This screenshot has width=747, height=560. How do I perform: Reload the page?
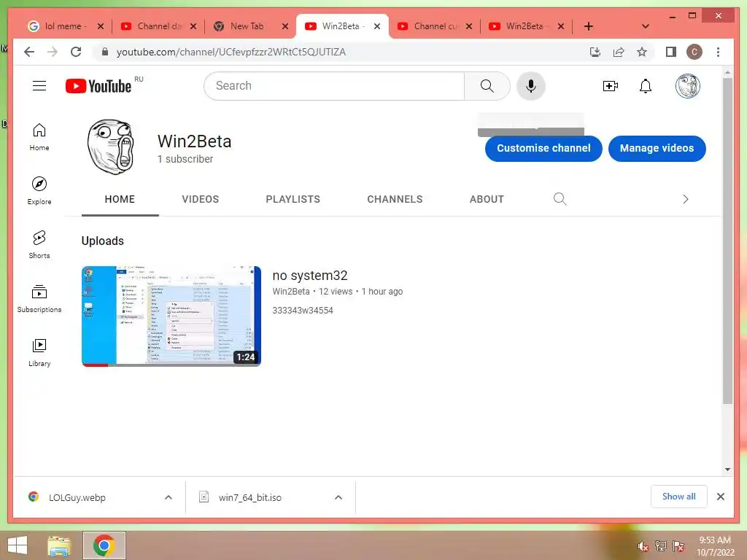coord(76,52)
